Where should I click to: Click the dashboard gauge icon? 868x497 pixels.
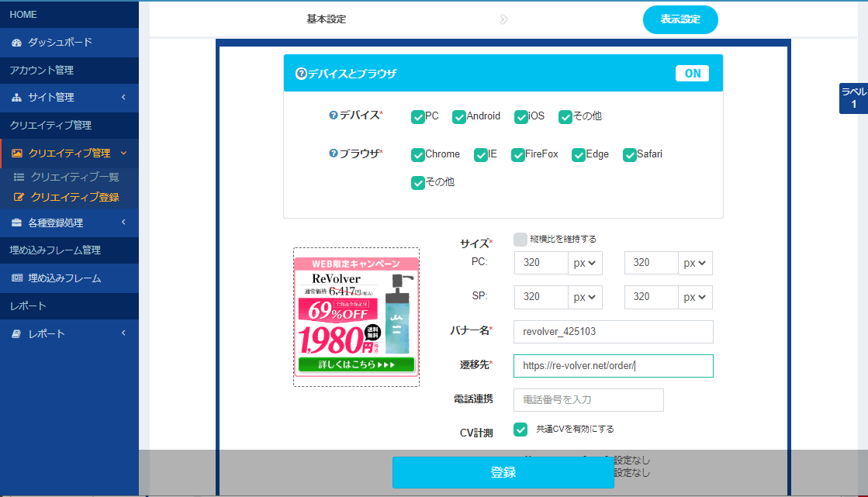pos(16,43)
